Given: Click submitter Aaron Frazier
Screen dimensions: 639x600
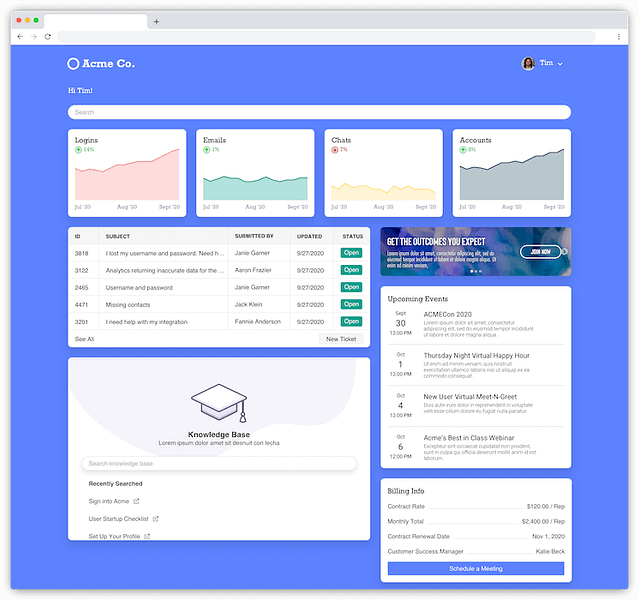Looking at the screenshot, I should 253,270.
